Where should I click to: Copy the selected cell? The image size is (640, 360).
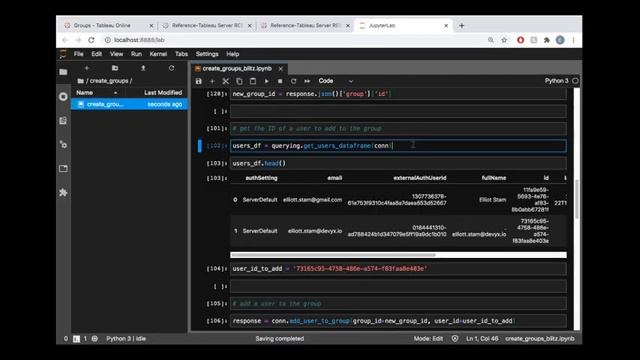[x=239, y=81]
